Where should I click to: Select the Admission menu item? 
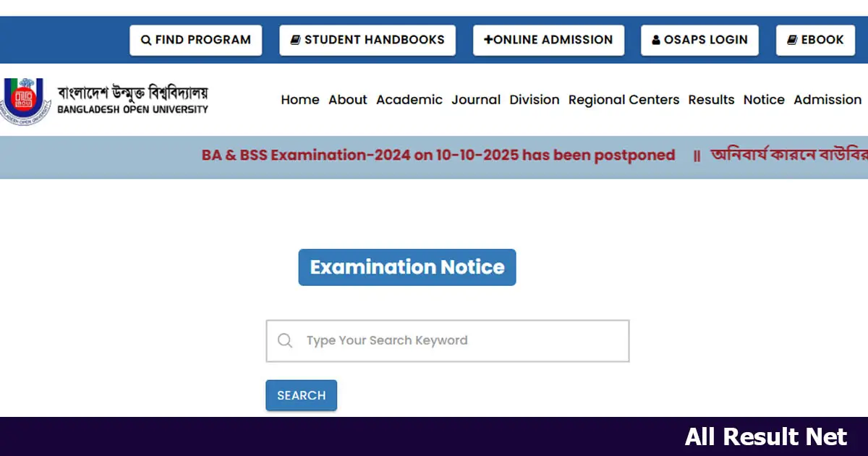click(x=827, y=100)
